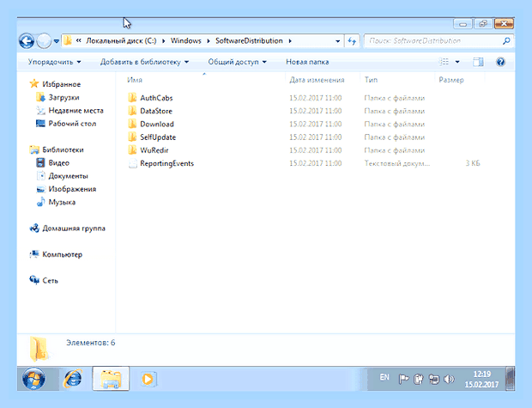Click Текстовый докум... type of ReportingEvents
The height and width of the screenshot is (408, 532).
coord(397,163)
